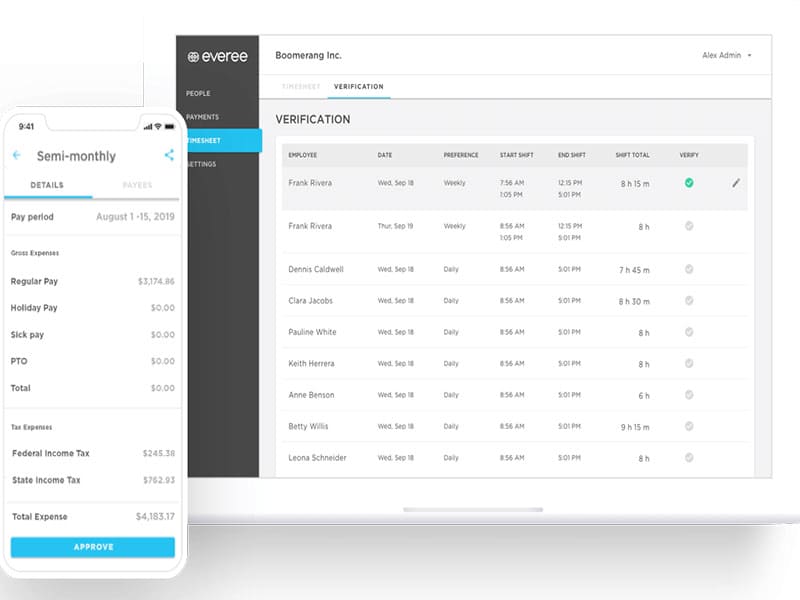Image resolution: width=800 pixels, height=600 pixels.
Task: Tap the share icon beside Semi-monthly
Action: point(169,155)
